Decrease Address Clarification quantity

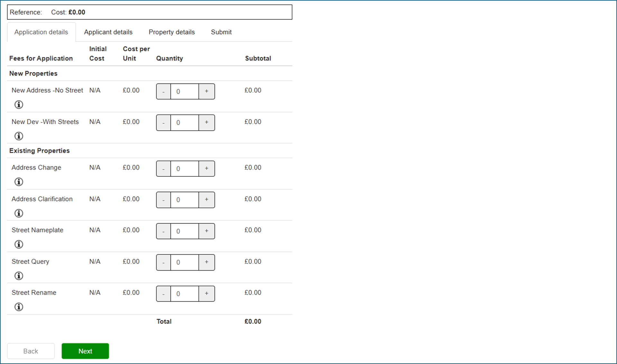click(163, 200)
